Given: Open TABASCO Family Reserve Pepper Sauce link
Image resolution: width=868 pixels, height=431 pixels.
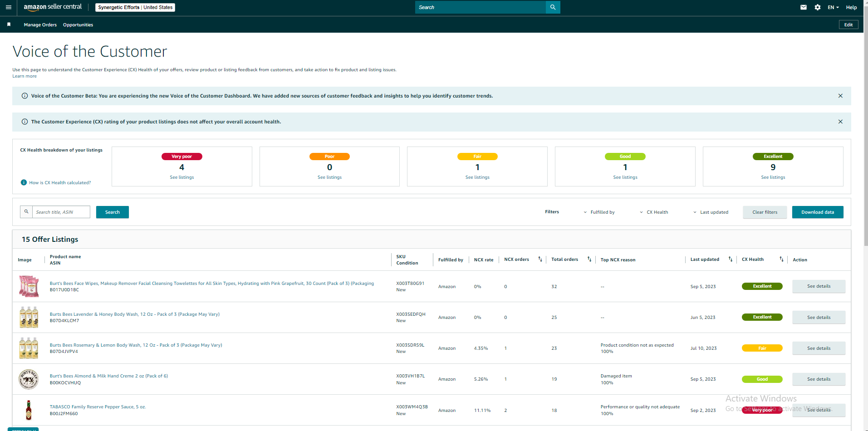Looking at the screenshot, I should click(x=98, y=407).
